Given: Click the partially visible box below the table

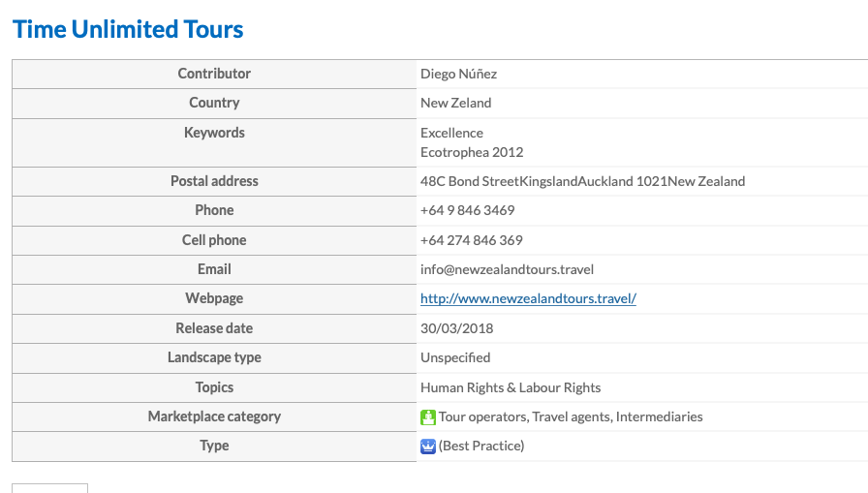Looking at the screenshot, I should coord(49,488).
